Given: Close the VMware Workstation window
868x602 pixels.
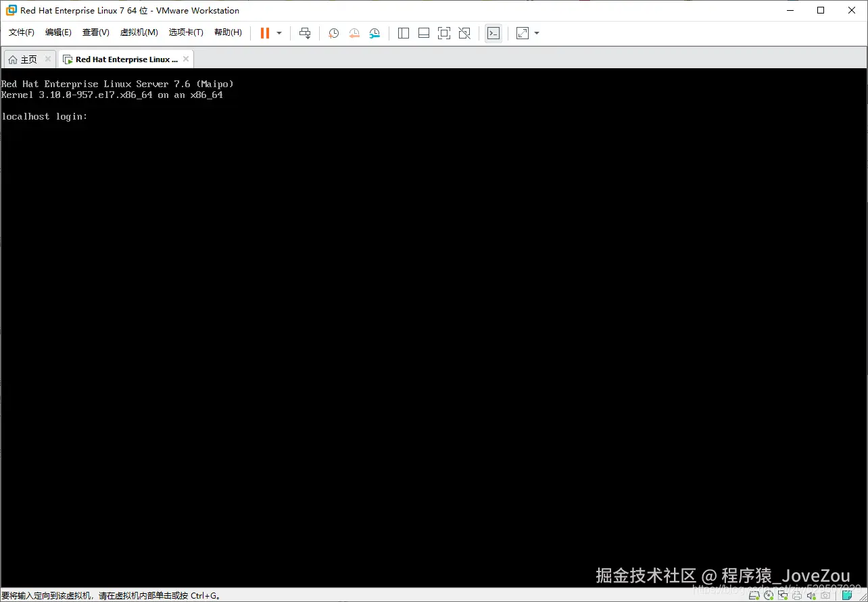Looking at the screenshot, I should pos(852,10).
